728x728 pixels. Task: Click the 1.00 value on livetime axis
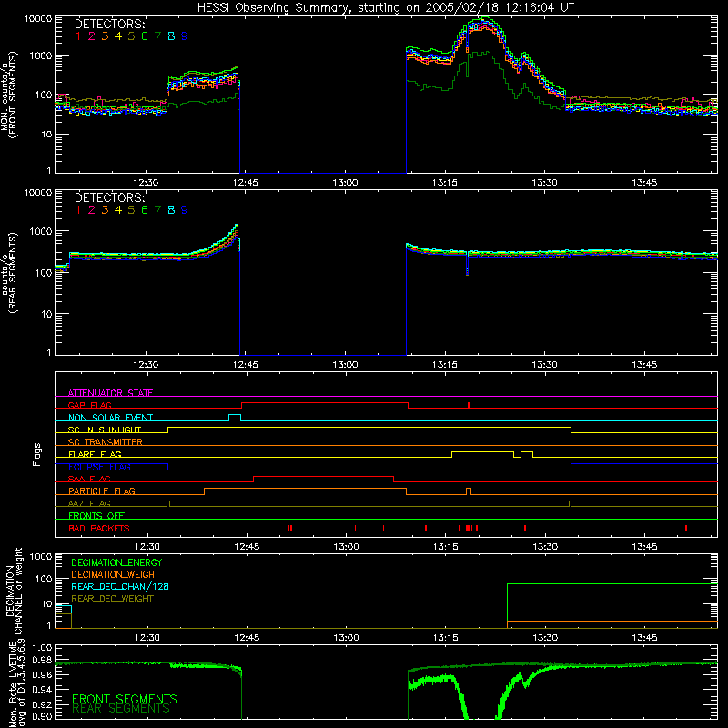click(x=42, y=648)
